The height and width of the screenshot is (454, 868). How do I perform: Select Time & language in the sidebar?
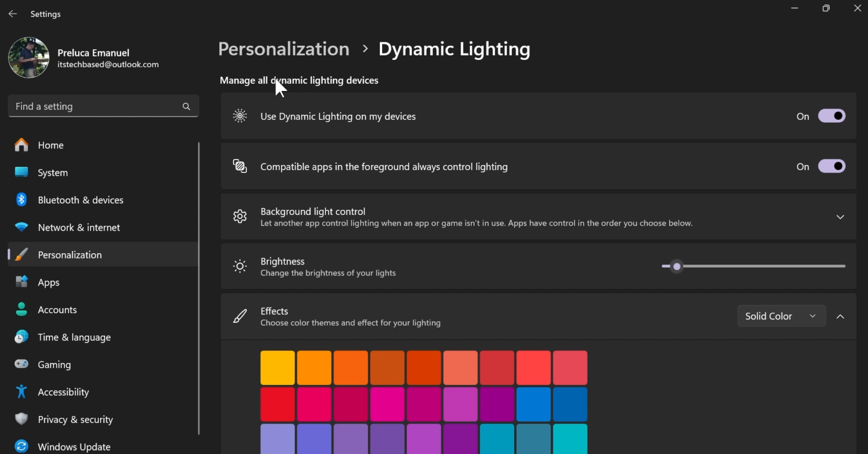click(21, 337)
